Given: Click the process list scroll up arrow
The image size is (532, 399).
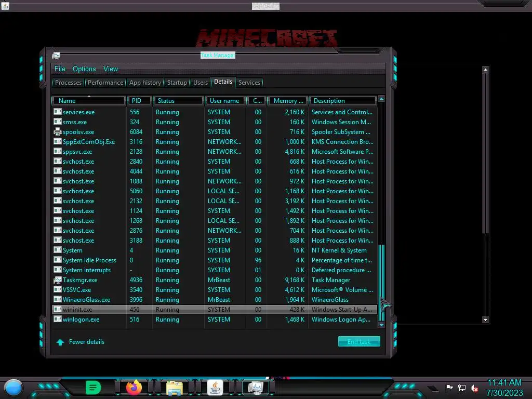Looking at the screenshot, I should 381,99.
